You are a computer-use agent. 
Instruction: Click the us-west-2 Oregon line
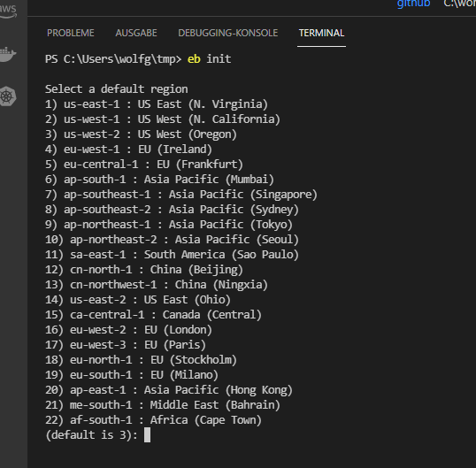pos(141,134)
